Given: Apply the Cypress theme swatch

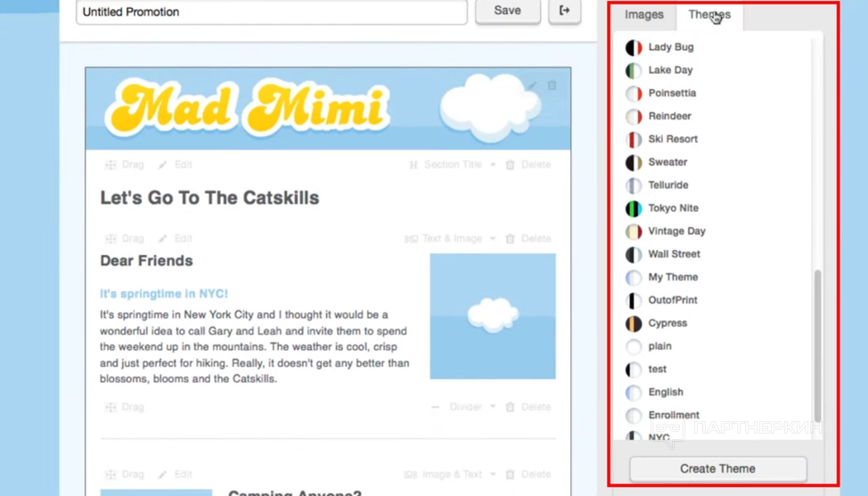Looking at the screenshot, I should tap(634, 323).
